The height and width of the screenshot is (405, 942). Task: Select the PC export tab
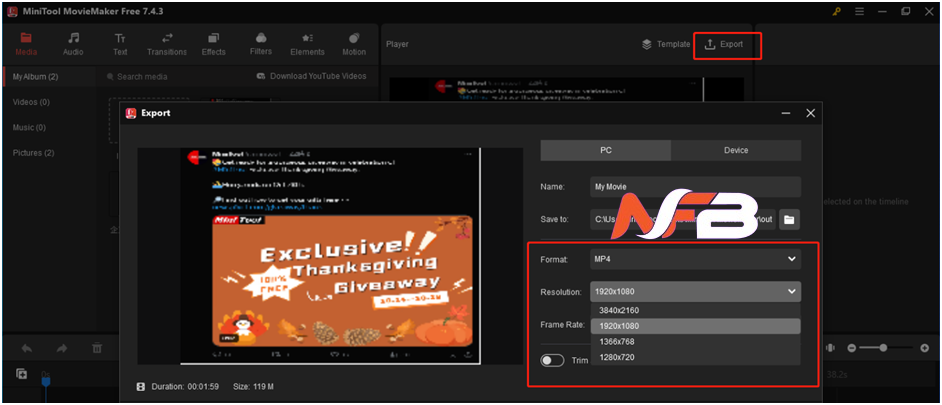[x=605, y=150]
